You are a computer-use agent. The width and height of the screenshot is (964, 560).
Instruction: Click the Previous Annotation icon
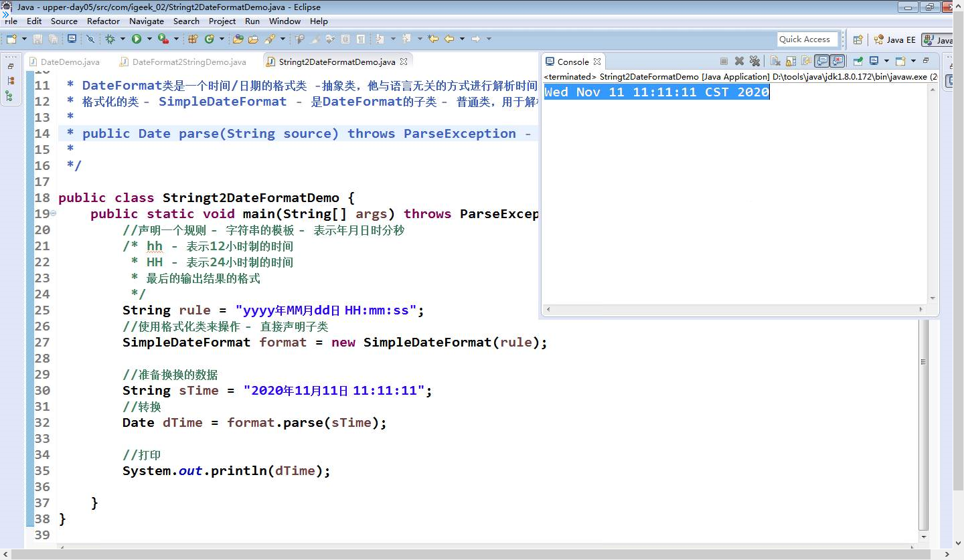(x=407, y=39)
